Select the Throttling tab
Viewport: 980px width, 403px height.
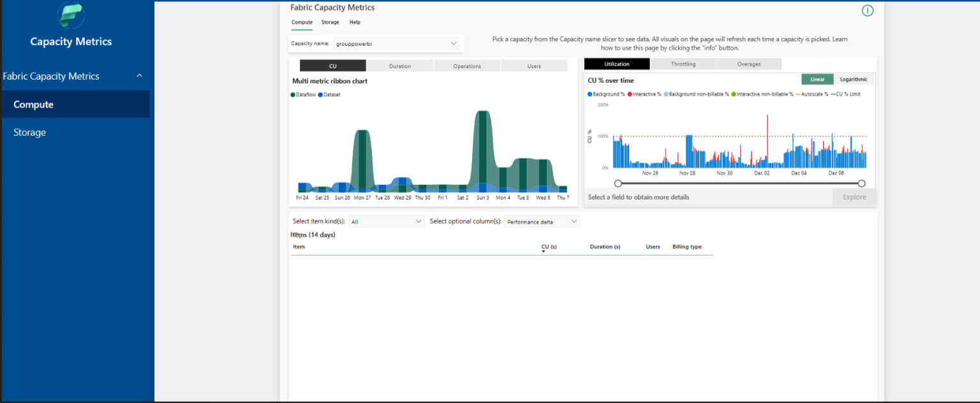tap(683, 64)
